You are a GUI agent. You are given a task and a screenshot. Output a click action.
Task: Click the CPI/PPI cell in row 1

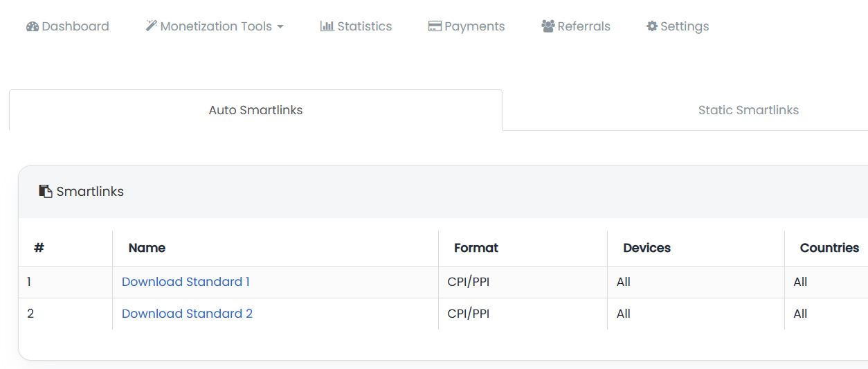[469, 282]
